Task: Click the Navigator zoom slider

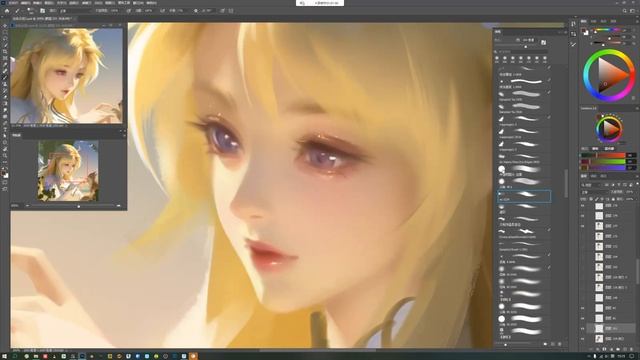Action: [73, 206]
